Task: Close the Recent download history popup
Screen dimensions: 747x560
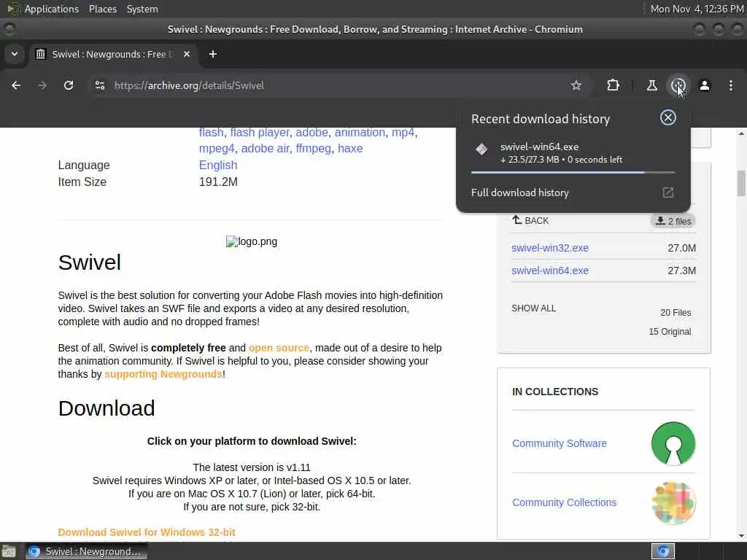Action: click(x=668, y=117)
